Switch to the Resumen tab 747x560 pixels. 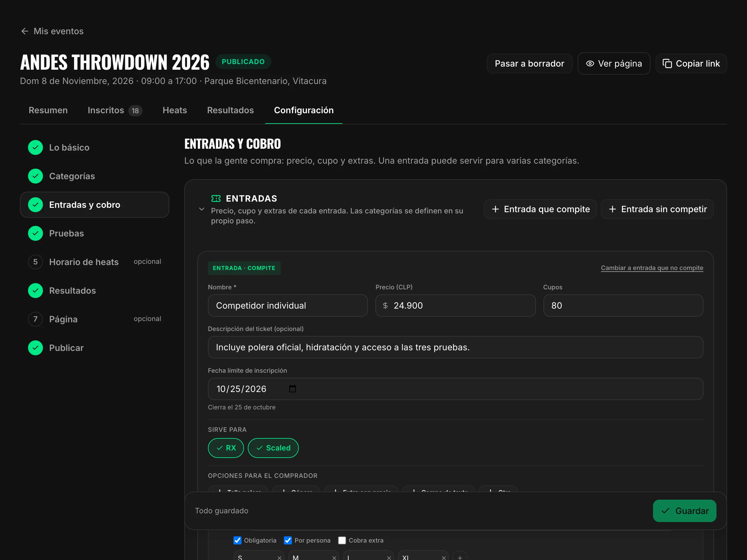48,110
